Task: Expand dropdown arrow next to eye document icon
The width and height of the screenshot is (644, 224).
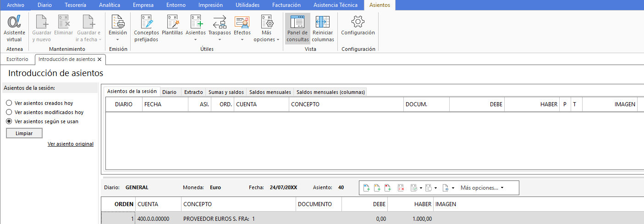Action: tap(453, 188)
